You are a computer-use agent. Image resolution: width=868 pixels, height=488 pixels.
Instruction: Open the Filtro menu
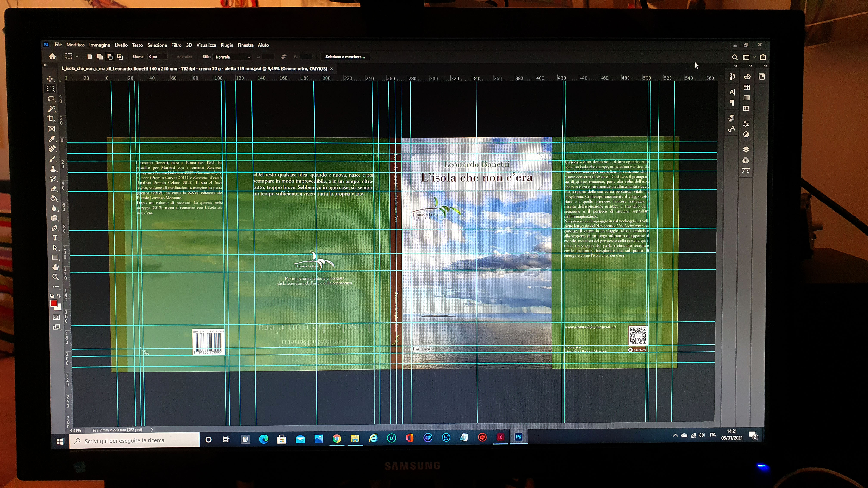point(176,45)
